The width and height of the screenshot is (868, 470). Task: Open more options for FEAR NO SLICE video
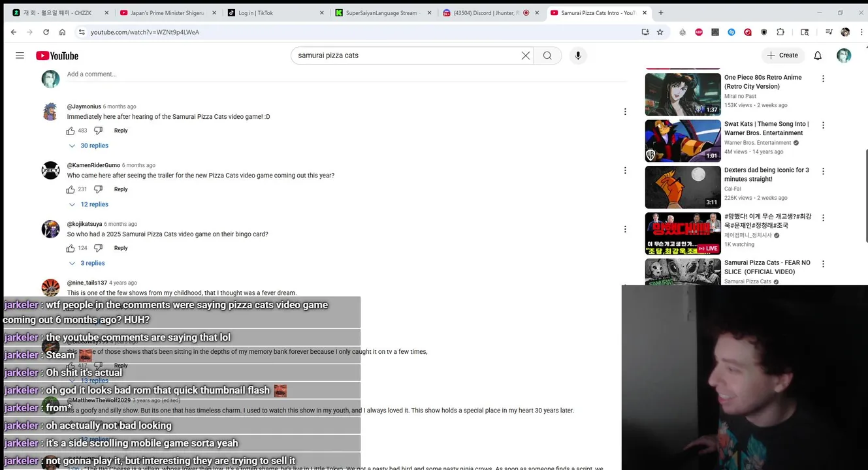click(x=823, y=264)
